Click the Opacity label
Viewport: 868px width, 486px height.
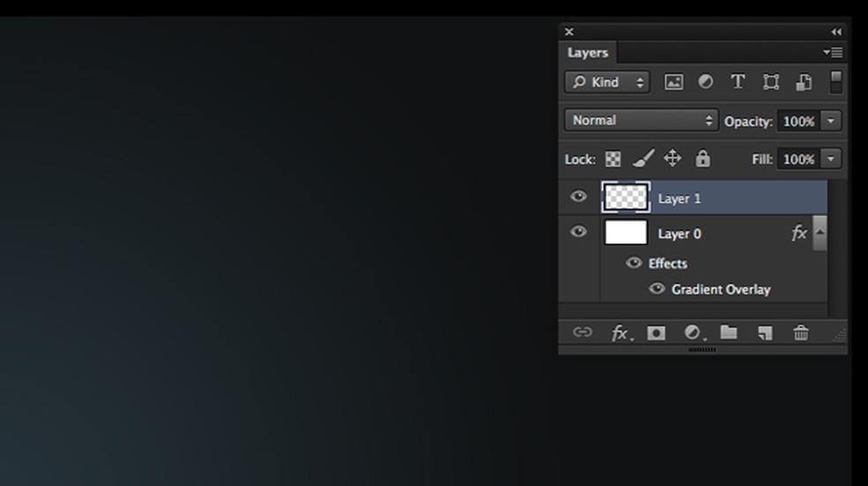(748, 122)
